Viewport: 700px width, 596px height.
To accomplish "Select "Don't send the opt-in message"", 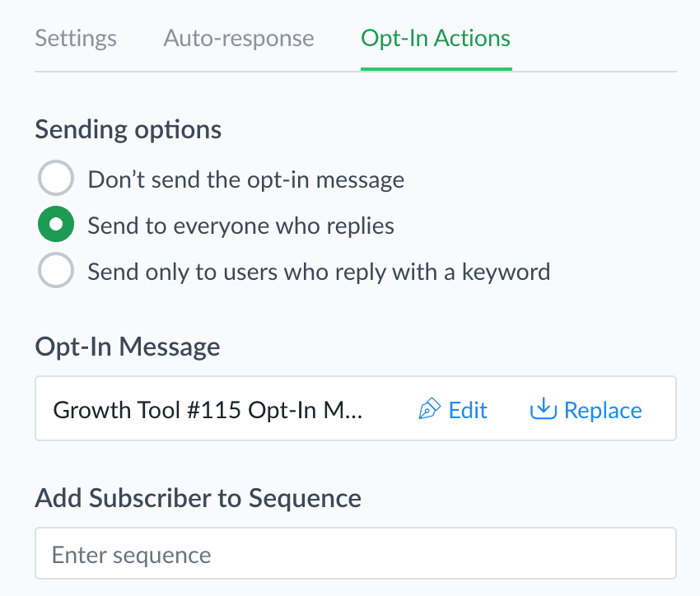I will click(56, 178).
